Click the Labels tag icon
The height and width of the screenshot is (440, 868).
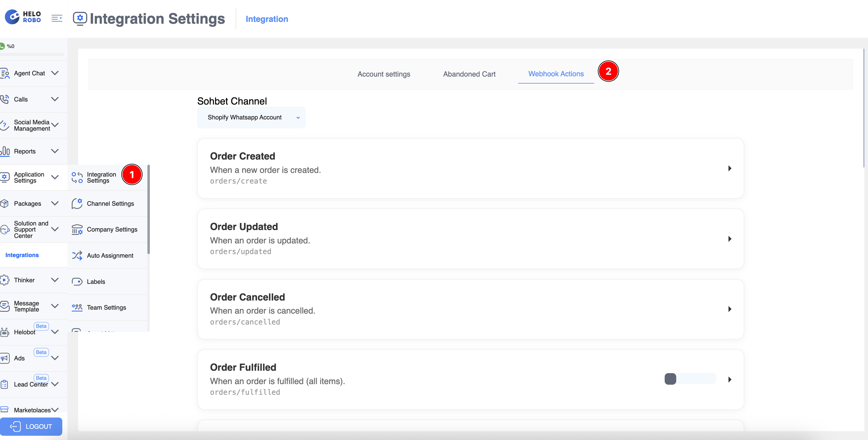[77, 281]
